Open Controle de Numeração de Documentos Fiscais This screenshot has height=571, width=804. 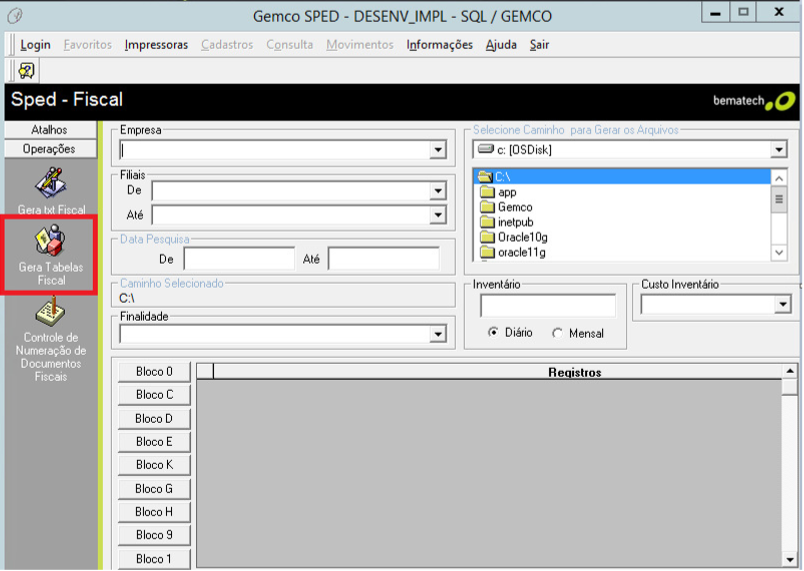coord(50,312)
